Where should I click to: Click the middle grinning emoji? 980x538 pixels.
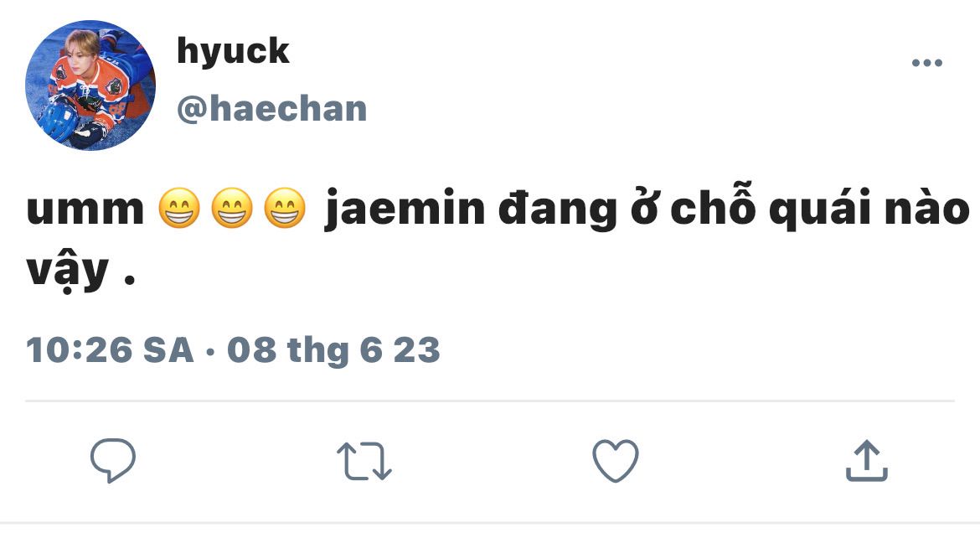pos(232,209)
